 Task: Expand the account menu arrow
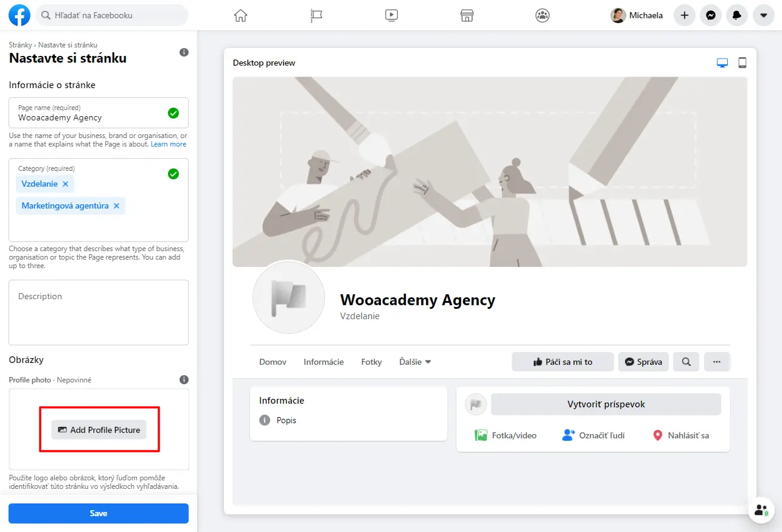click(763, 15)
